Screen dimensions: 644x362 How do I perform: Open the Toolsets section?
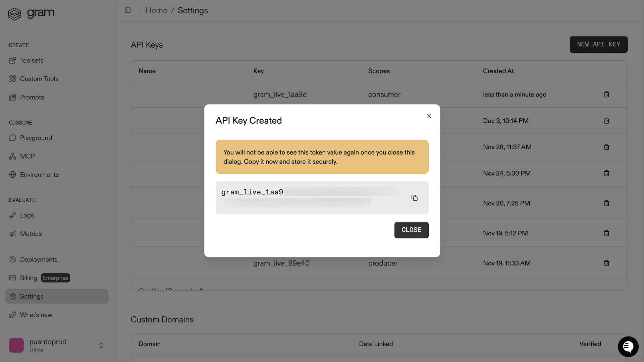click(32, 60)
